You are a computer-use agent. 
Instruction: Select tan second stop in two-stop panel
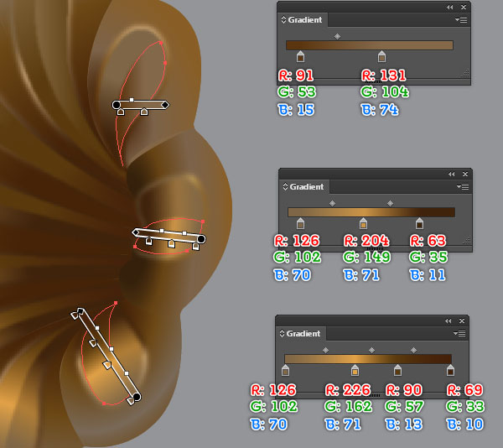click(381, 56)
